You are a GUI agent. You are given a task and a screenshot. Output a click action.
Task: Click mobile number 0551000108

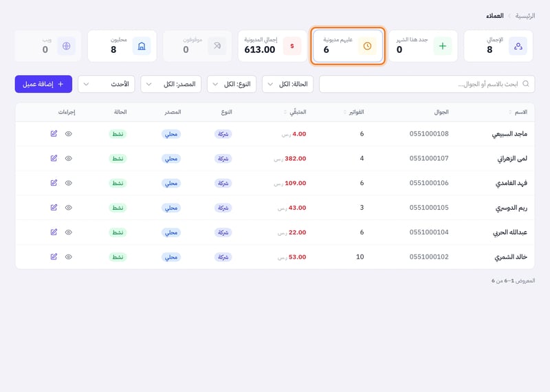(x=429, y=133)
